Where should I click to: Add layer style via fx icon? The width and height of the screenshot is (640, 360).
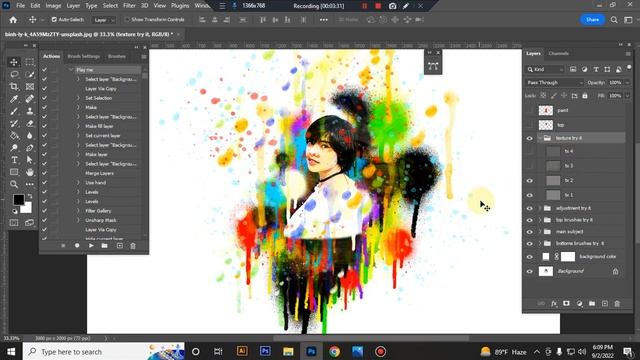point(554,304)
